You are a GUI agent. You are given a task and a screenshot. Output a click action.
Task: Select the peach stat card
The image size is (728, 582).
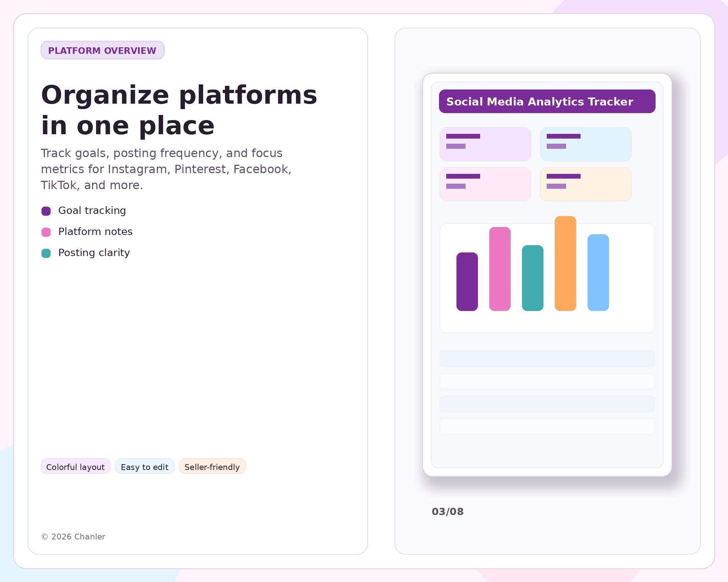click(x=586, y=184)
